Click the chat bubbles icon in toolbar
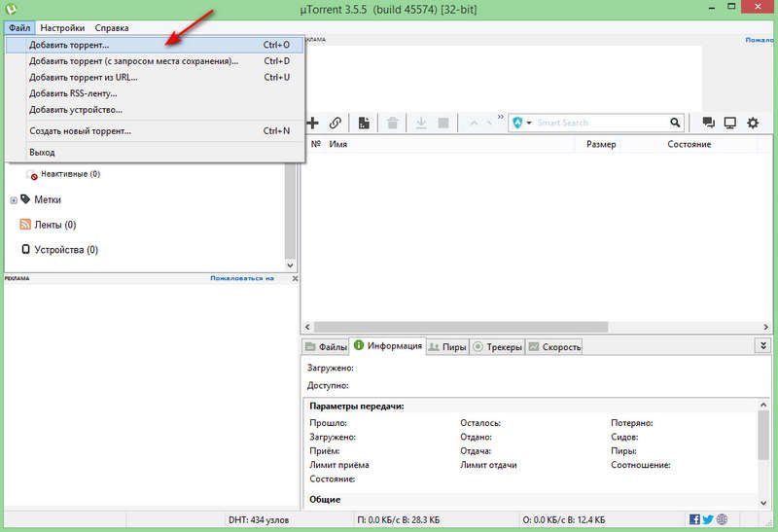The image size is (778, 532). pyautogui.click(x=708, y=124)
